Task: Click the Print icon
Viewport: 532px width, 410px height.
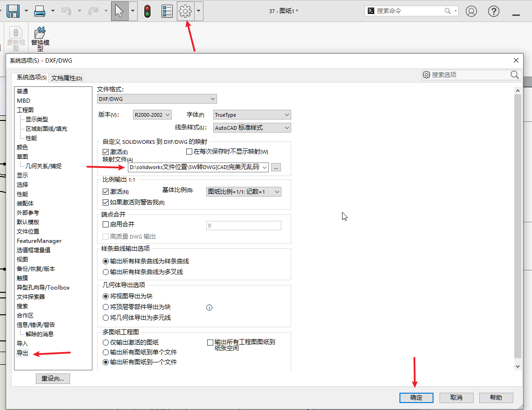Action: tap(40, 11)
